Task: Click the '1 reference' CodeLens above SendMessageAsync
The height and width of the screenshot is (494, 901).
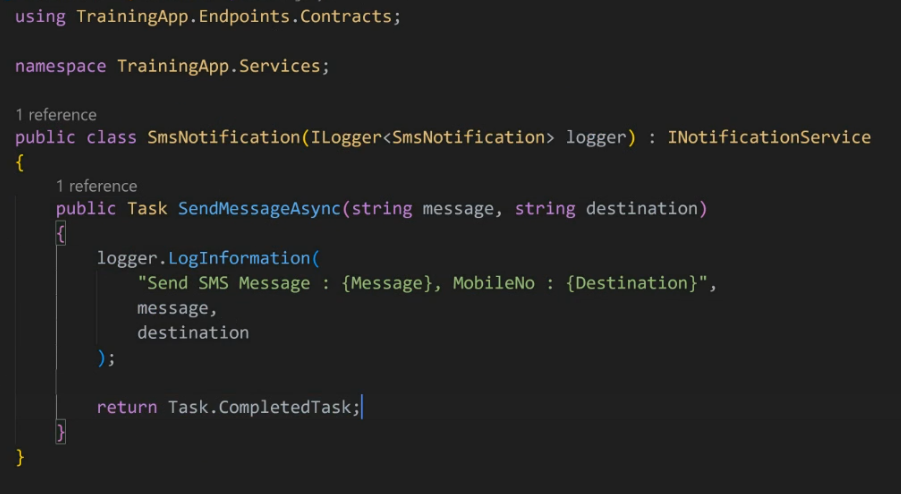Action: coord(96,186)
